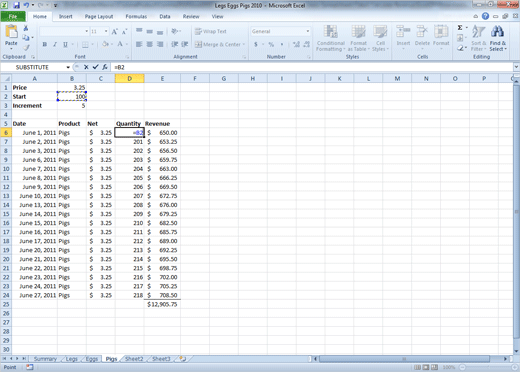This screenshot has width=520, height=372.
Task: Open Sort & Filter menu
Action: tap(479, 38)
